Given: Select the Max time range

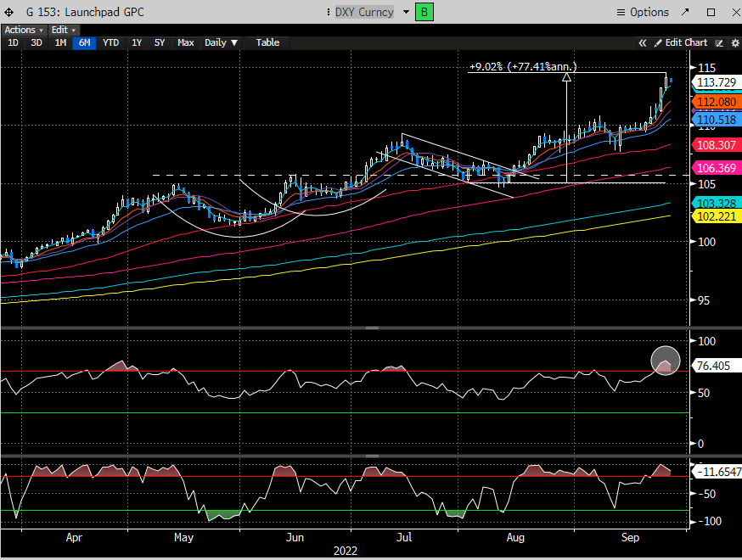Looking at the screenshot, I should (x=185, y=42).
